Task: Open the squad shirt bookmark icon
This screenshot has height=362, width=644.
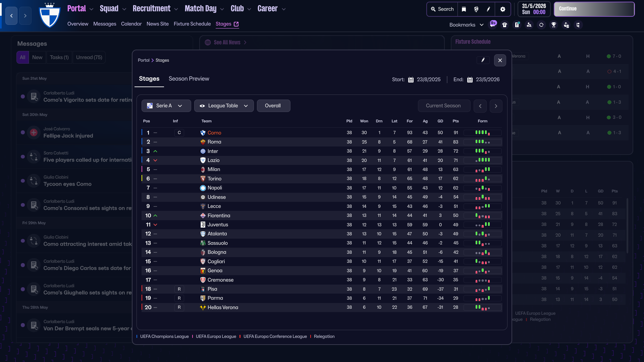Action: coord(505,25)
